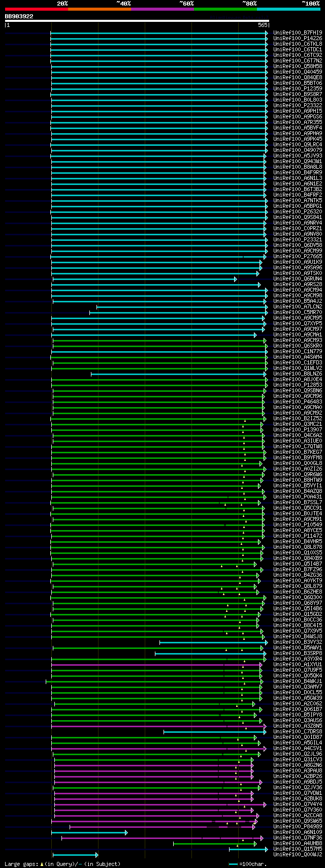
Task: Select label UniRef100_P26320
Action: [x=298, y=211]
